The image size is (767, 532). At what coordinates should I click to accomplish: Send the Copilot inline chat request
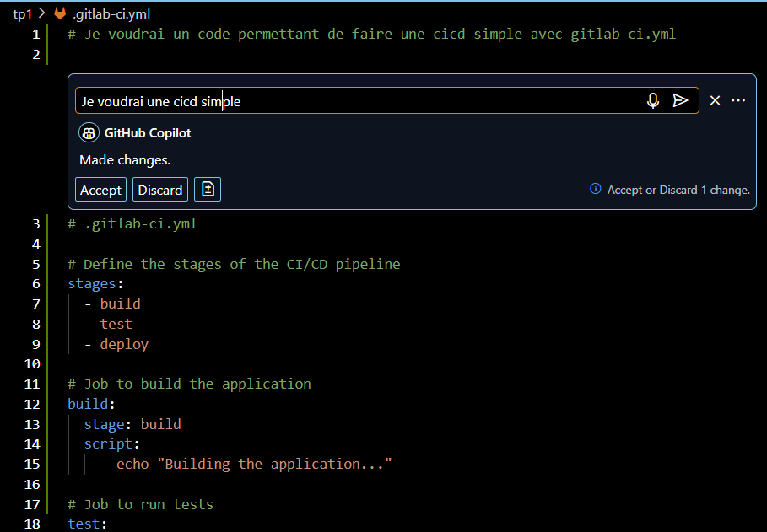point(680,100)
